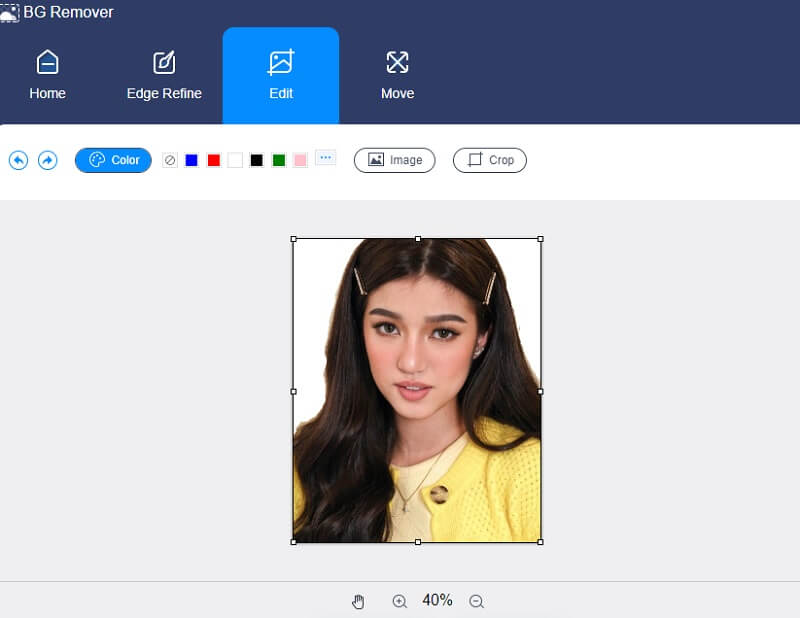Viewport: 800px width, 618px height.
Task: Click the portrait image on the canvas
Action: click(415, 390)
